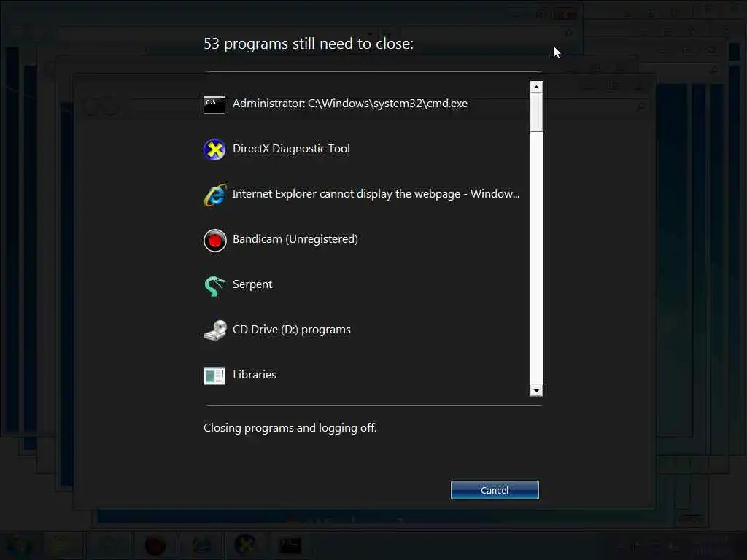Click the Serpent snake icon
The width and height of the screenshot is (747, 560).
pyautogui.click(x=214, y=285)
